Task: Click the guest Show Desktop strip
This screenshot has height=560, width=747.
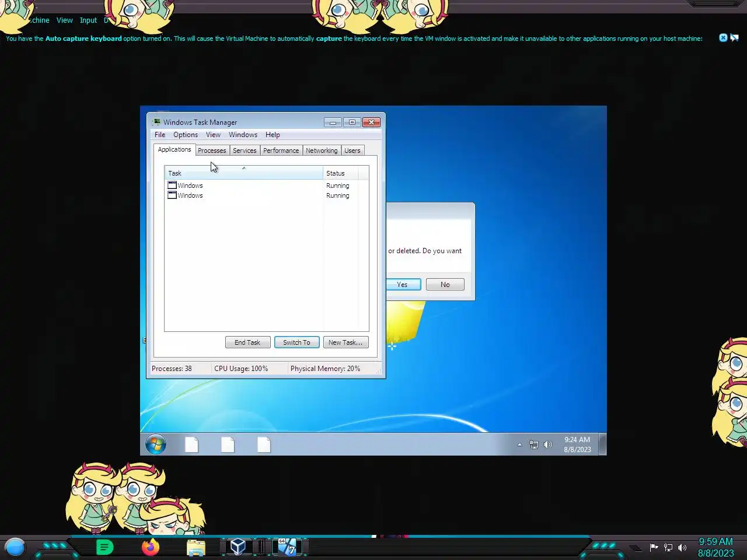Action: [603, 444]
